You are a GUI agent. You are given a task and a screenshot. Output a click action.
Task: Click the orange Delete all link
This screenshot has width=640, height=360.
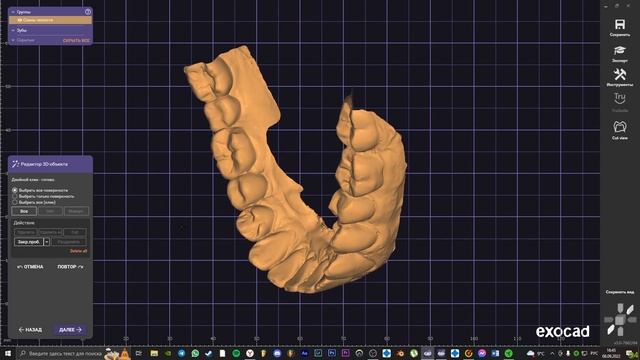pos(78,251)
